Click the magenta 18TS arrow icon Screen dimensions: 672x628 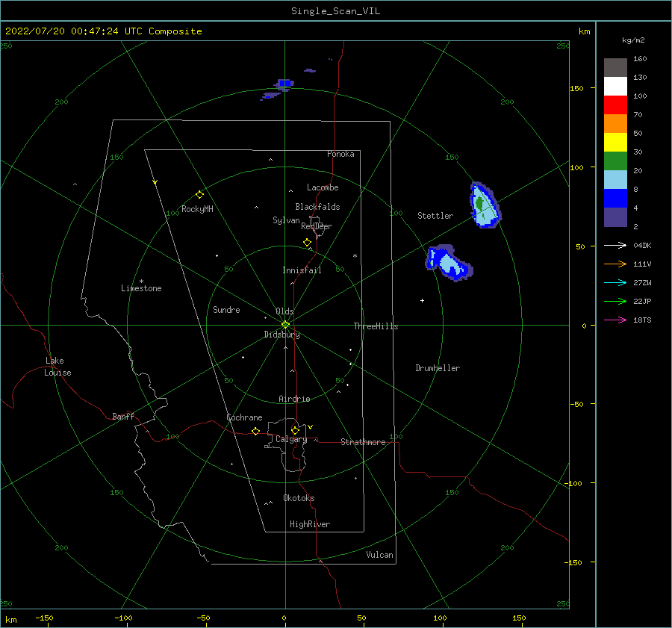[615, 320]
